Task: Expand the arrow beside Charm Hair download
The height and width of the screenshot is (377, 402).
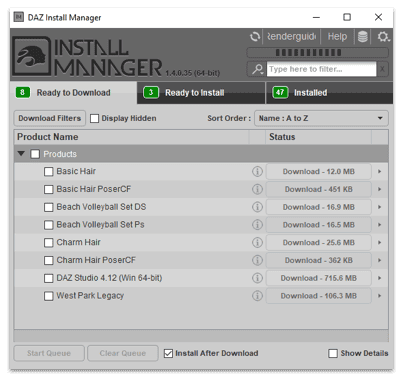Action: pyautogui.click(x=380, y=242)
